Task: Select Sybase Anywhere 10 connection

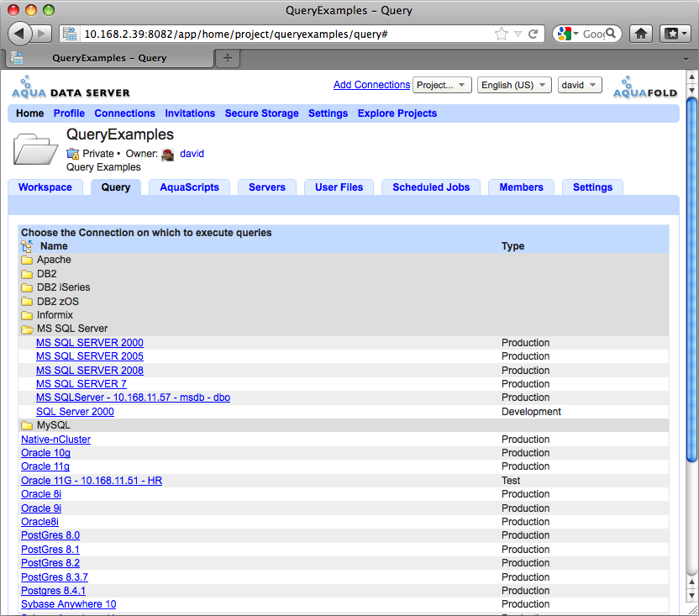Action: [x=69, y=604]
